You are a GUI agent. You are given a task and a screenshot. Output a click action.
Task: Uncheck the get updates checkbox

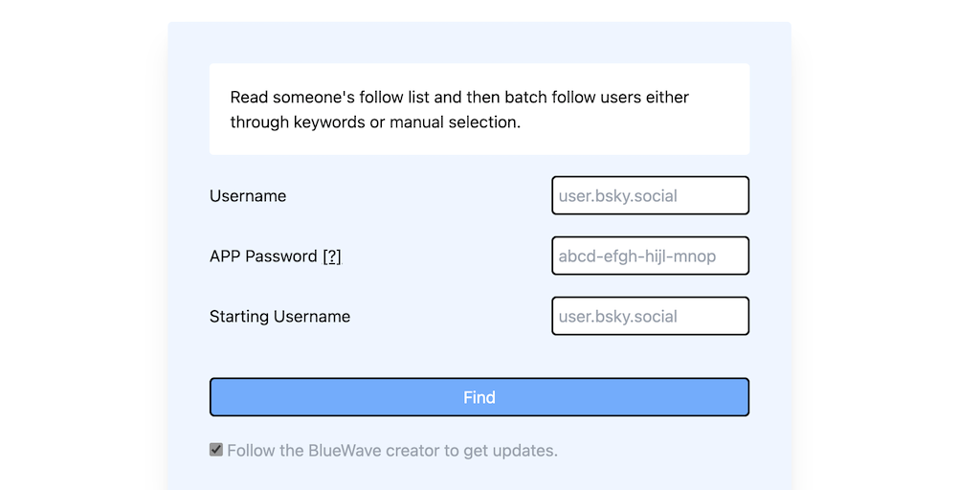click(216, 449)
